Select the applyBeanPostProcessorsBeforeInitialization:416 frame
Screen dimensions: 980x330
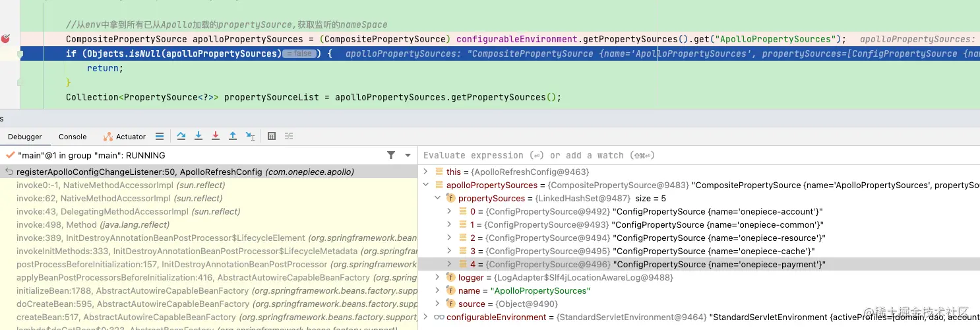(x=208, y=277)
